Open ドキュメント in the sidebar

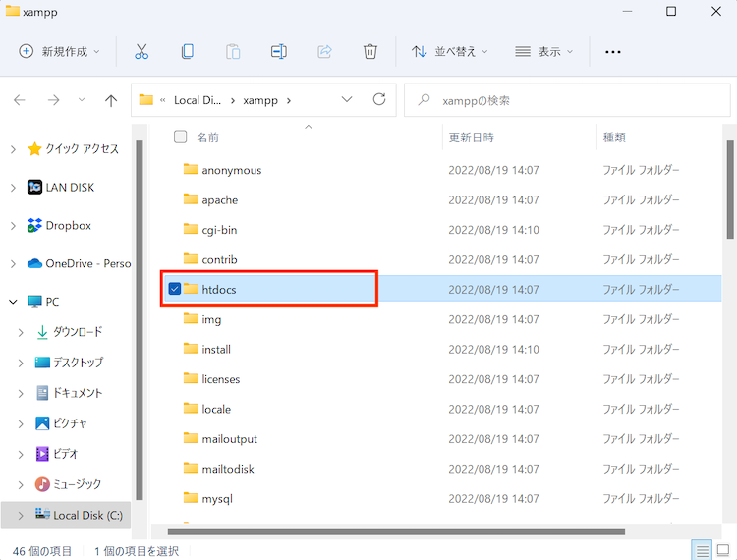point(69,393)
